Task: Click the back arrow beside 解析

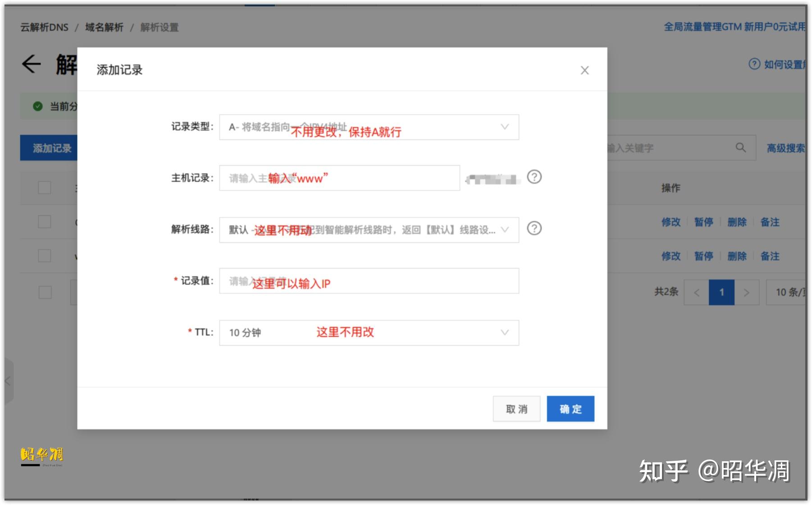Action: click(32, 64)
